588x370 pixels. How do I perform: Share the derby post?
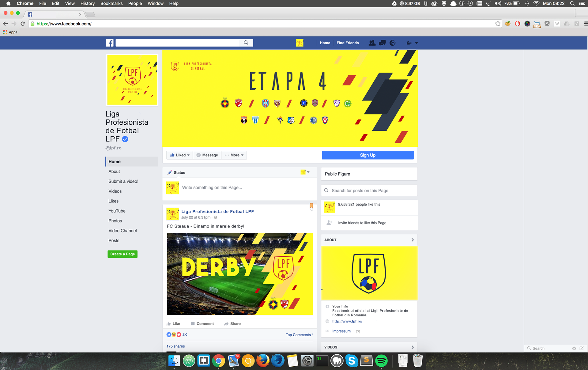[x=232, y=324]
